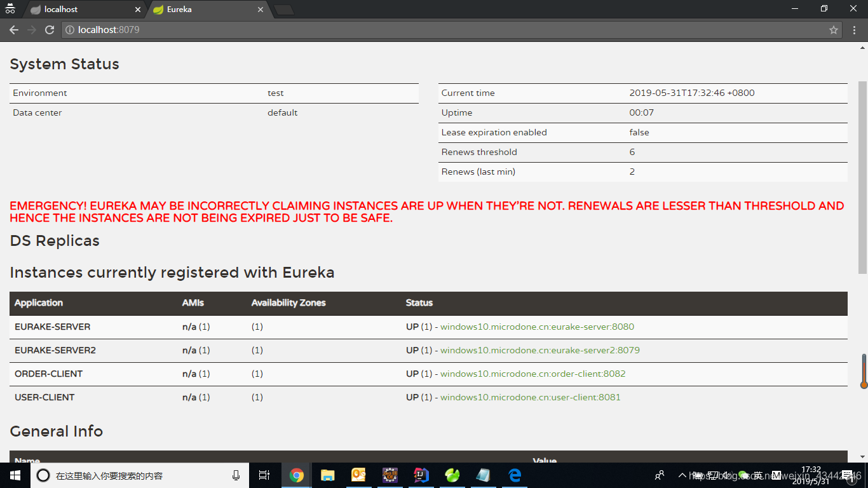Click the Current time value 2019-05-31T17:32:46

click(x=692, y=93)
